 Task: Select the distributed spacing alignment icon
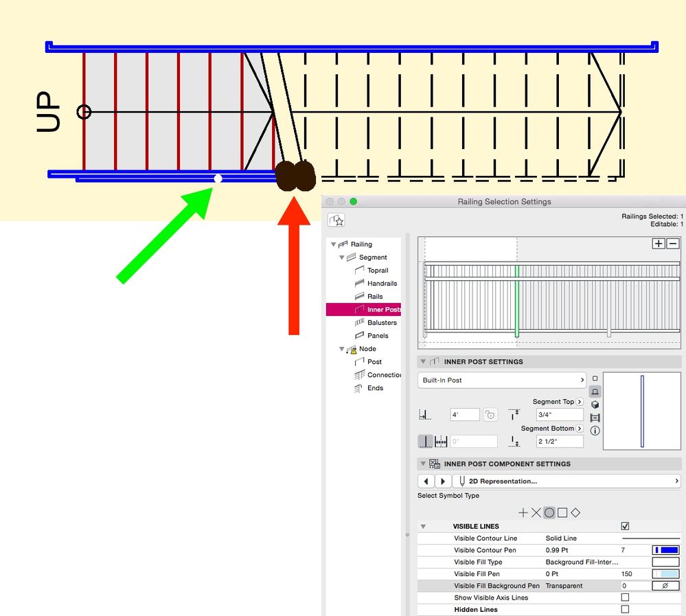(441, 442)
